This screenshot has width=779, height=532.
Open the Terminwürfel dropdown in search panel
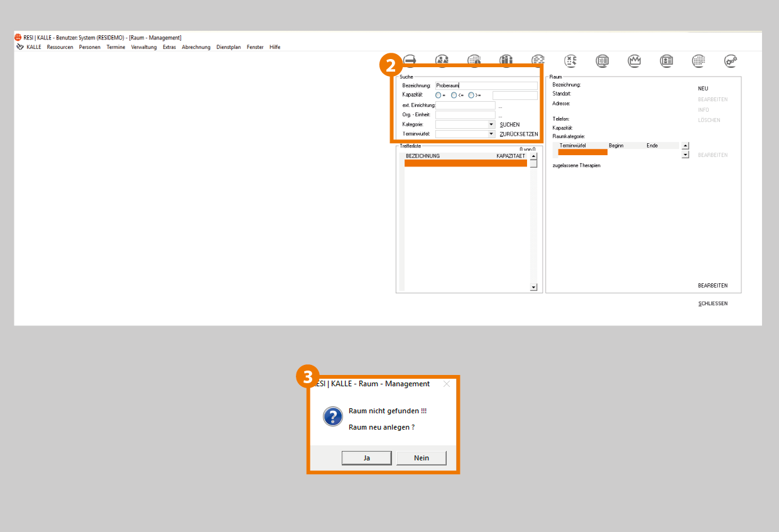491,134
